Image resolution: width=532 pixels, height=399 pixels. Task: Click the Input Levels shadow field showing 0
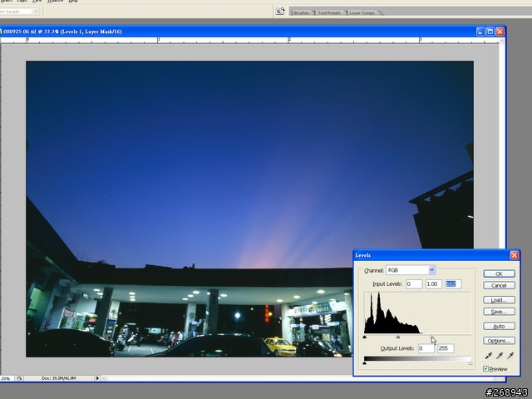pyautogui.click(x=414, y=283)
